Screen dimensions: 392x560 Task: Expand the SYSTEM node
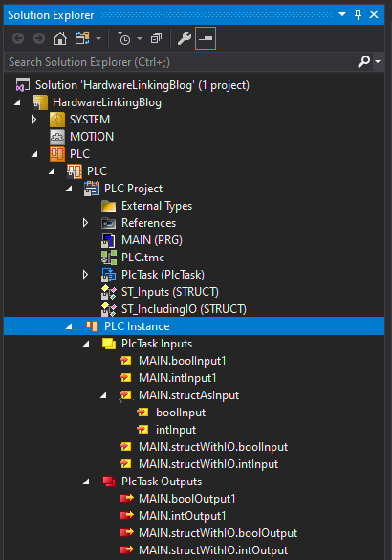tap(33, 120)
